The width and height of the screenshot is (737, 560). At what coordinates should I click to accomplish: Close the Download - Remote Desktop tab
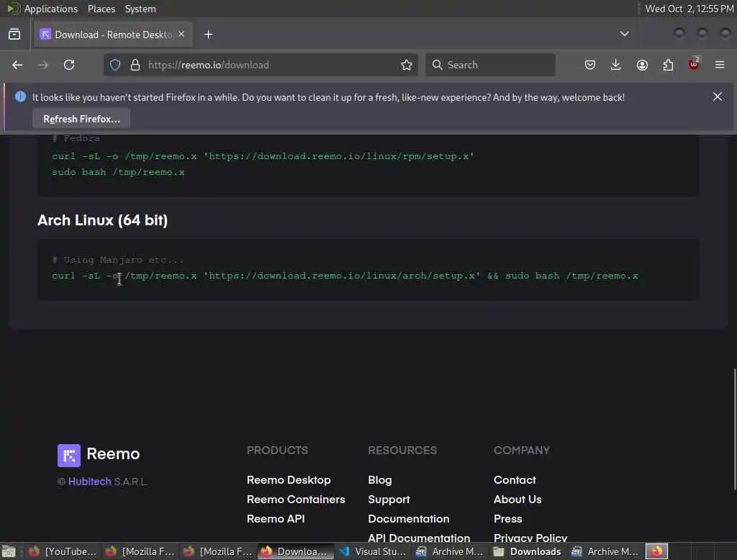pos(181,34)
